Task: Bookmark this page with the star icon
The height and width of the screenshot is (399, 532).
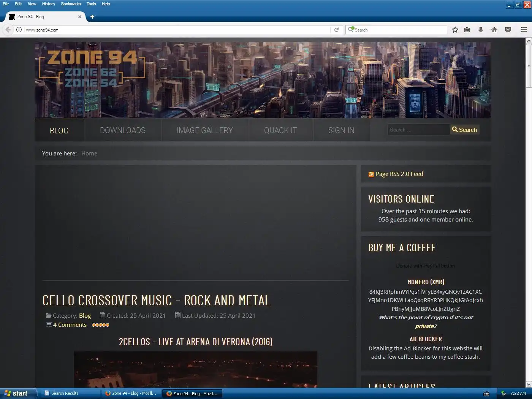Action: tap(455, 30)
